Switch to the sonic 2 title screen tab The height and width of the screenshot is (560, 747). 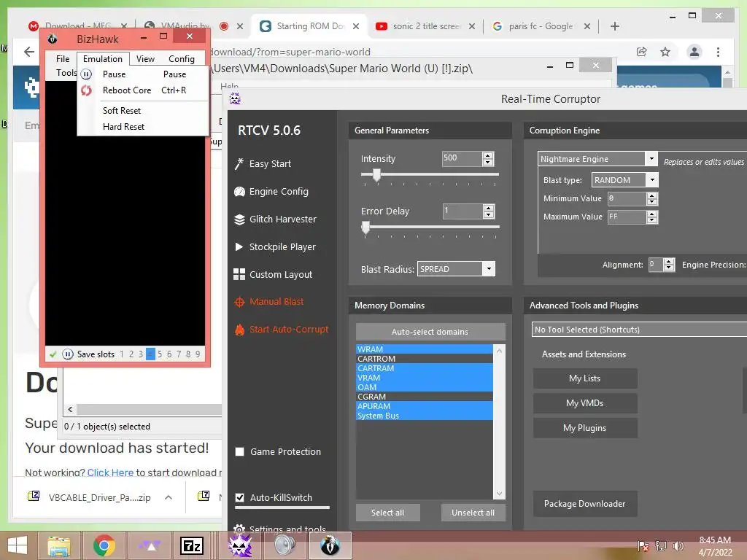click(x=426, y=26)
